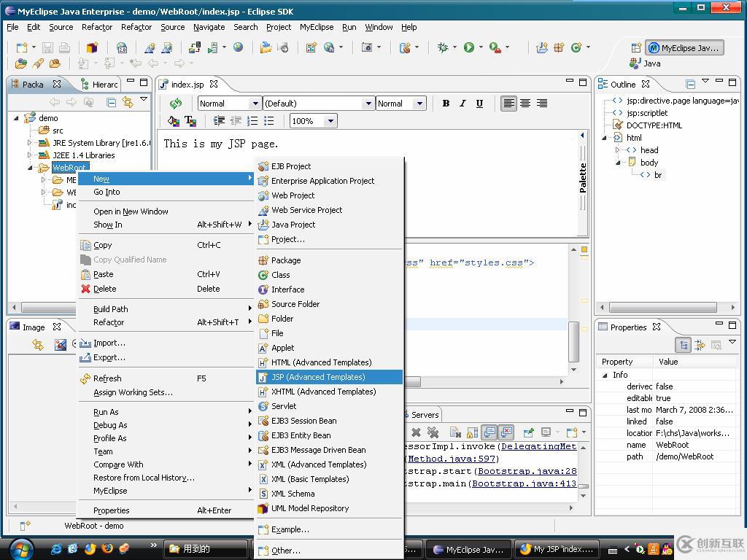The height and width of the screenshot is (560, 747).
Task: Collapse the demo project tree node
Action: [x=17, y=118]
